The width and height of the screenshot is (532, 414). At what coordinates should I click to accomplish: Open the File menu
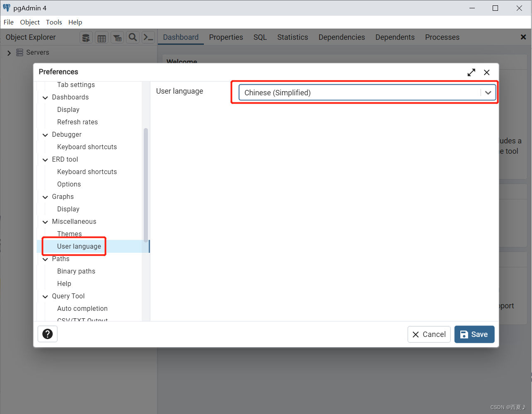click(9, 22)
